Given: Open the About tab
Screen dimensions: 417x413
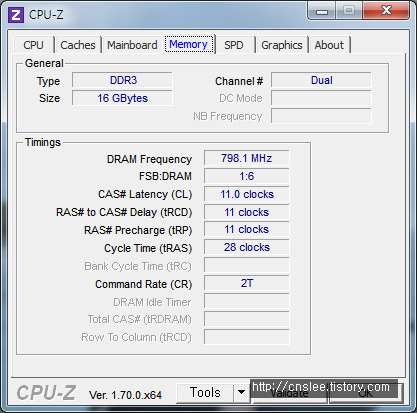Looking at the screenshot, I should click(329, 45).
